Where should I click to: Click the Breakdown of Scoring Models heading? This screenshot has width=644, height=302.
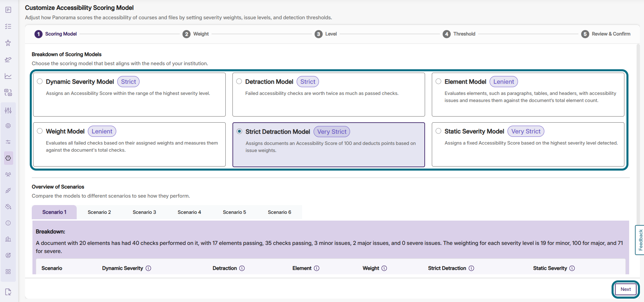(x=67, y=54)
